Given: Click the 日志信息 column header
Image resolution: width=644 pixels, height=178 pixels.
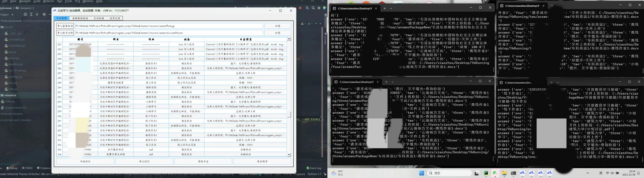Looking at the screenshot, I should click(x=246, y=39).
